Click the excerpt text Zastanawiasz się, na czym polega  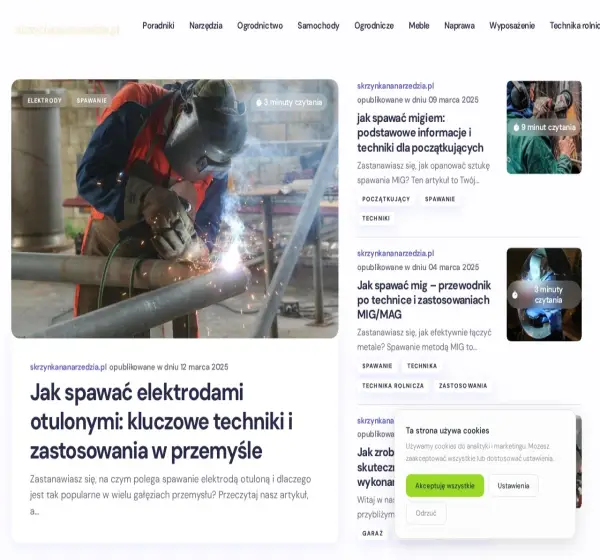[170, 495]
